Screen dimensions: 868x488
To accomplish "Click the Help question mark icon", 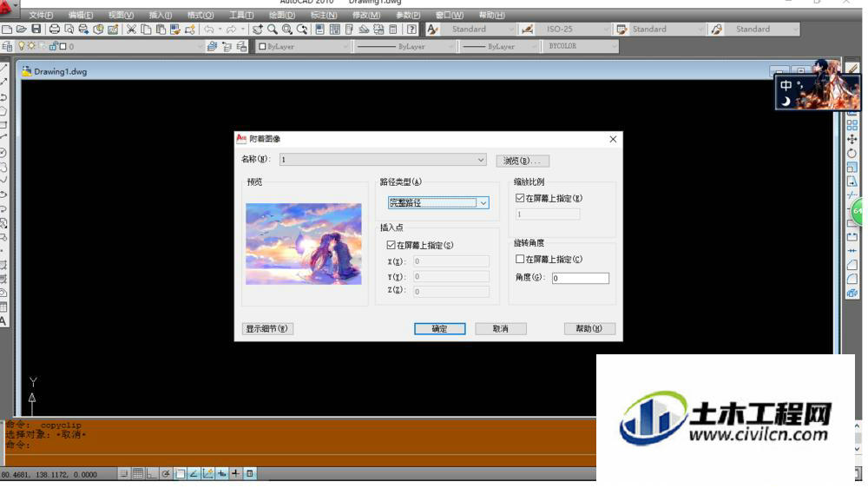I will point(411,29).
